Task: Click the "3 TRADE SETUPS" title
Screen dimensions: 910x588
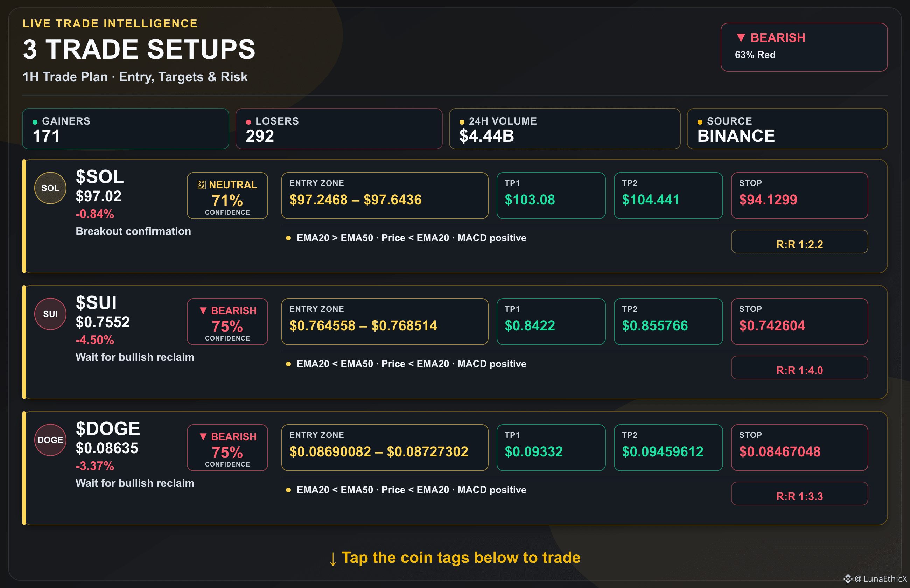Action: pyautogui.click(x=139, y=49)
